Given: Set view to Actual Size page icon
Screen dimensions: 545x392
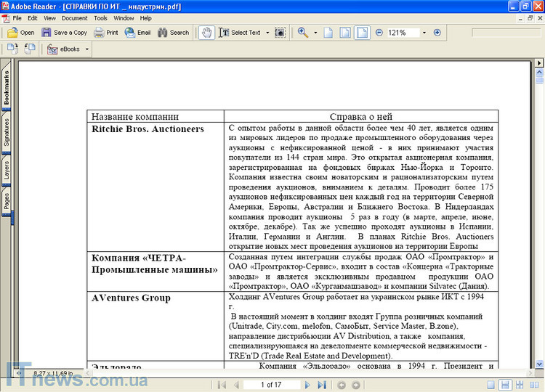Looking at the screenshot, I should coord(328,33).
